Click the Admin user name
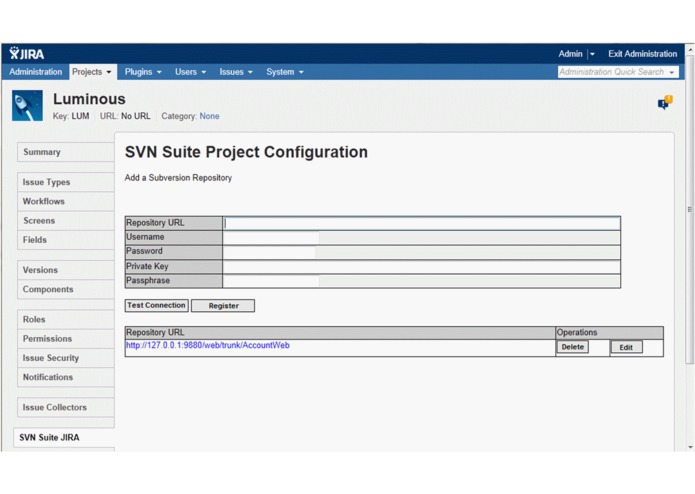 (570, 54)
